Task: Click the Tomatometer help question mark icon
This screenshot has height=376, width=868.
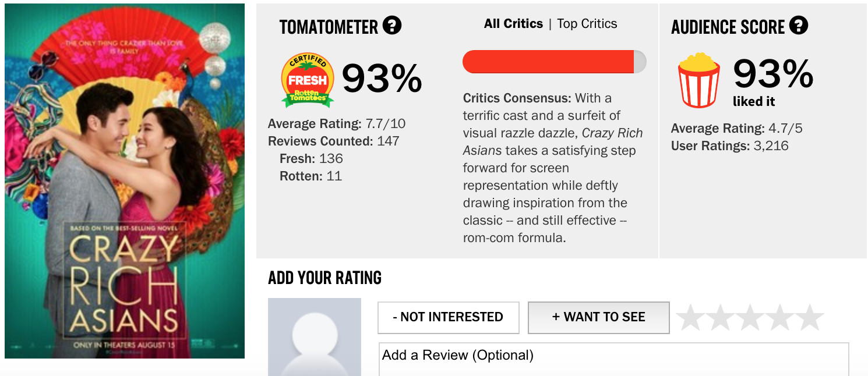Action: tap(392, 26)
